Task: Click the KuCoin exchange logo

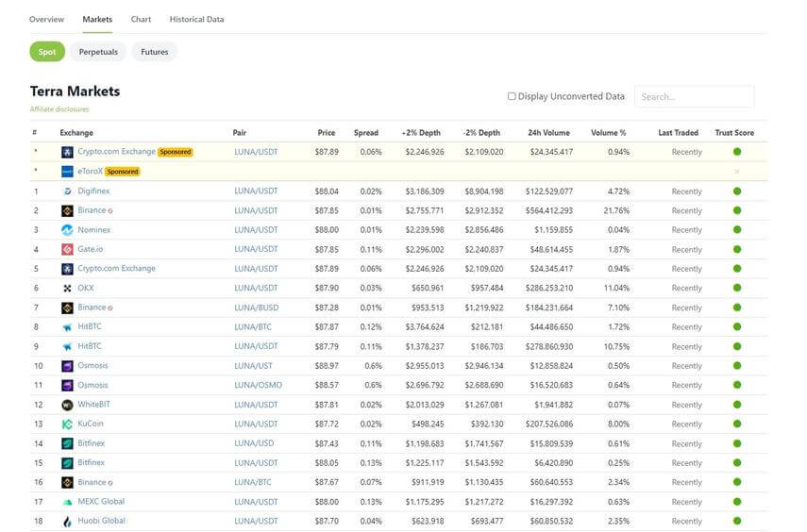Action: click(x=67, y=424)
